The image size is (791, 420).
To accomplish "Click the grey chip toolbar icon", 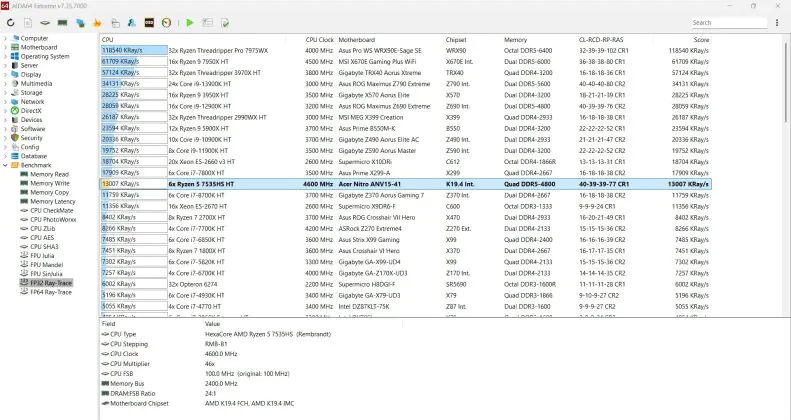I will pyautogui.click(x=45, y=23).
